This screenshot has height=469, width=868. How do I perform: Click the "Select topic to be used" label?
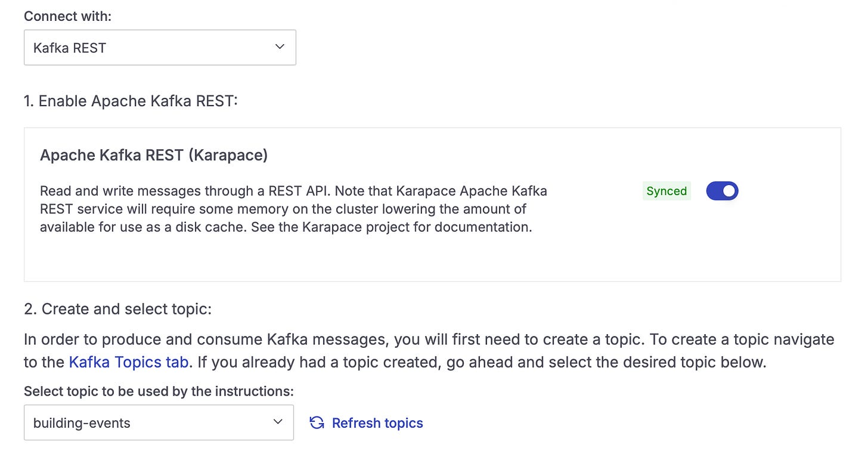click(159, 391)
